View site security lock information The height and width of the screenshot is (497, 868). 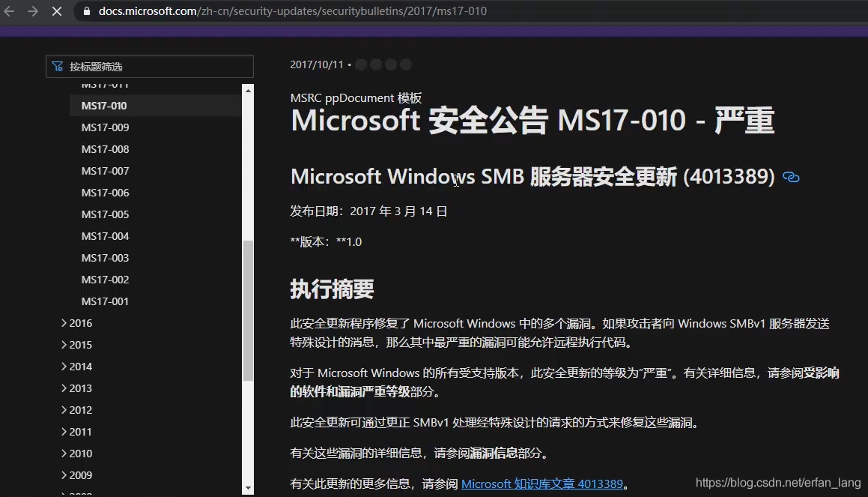86,11
